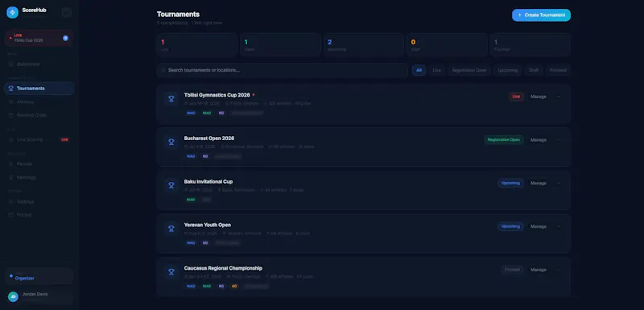Open more options menu for Baku Invitational Cup
Image resolution: width=644 pixels, height=310 pixels.
point(558,183)
